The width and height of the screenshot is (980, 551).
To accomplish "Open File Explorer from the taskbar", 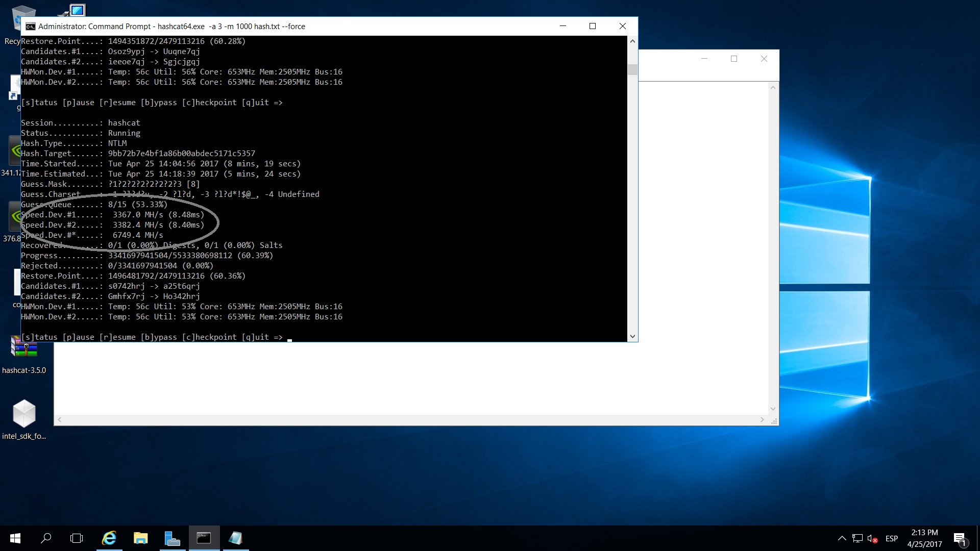I will click(x=140, y=538).
